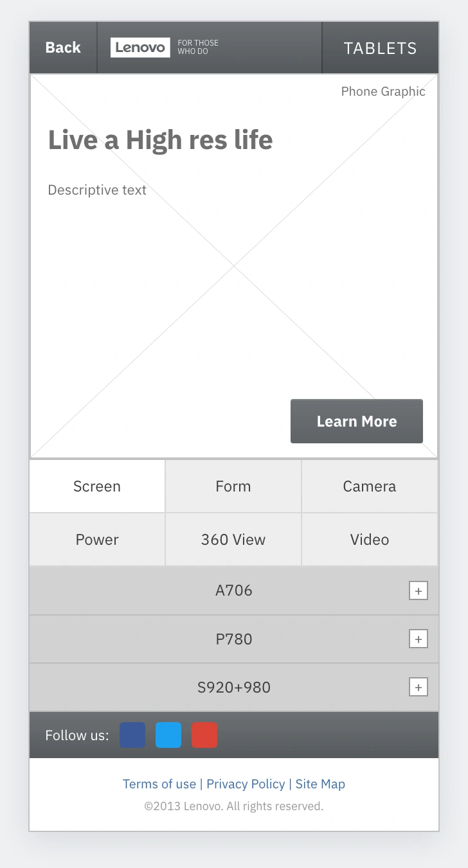
Task: Expand the S920+980 section plus icon
Action: point(419,687)
